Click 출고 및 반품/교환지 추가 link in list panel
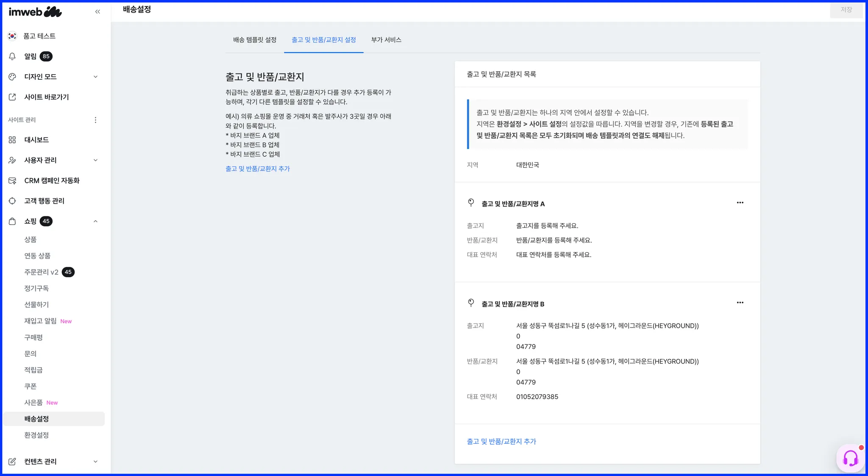 tap(501, 442)
